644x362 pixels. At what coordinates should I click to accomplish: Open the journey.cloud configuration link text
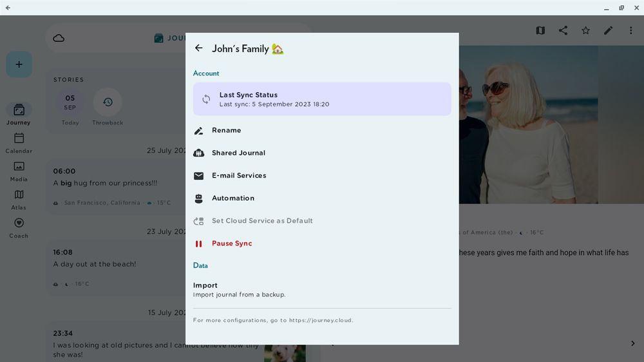(x=320, y=320)
